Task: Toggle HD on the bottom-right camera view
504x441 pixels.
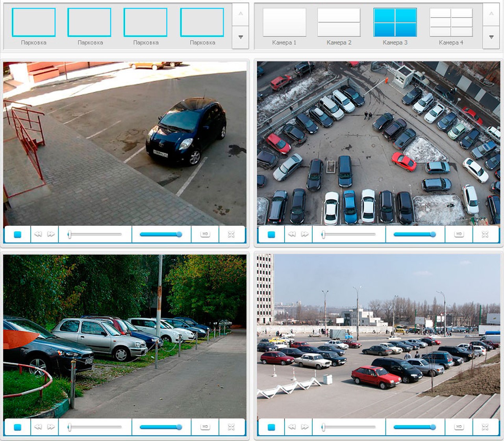Action: pyautogui.click(x=459, y=427)
